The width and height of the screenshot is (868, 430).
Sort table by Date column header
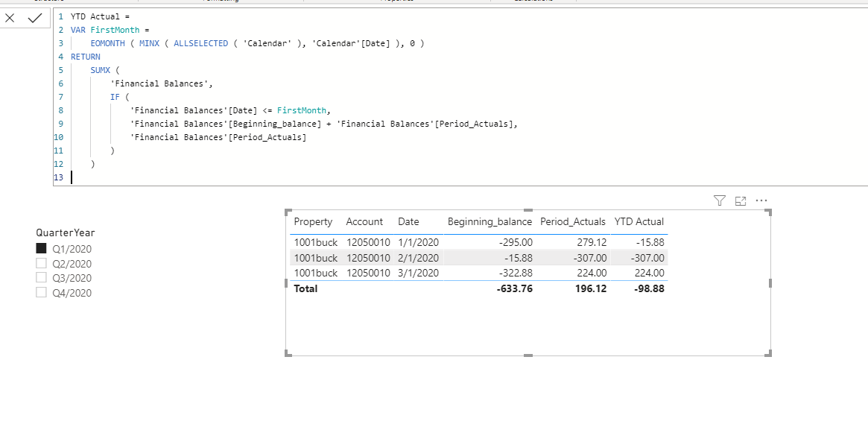click(x=408, y=222)
